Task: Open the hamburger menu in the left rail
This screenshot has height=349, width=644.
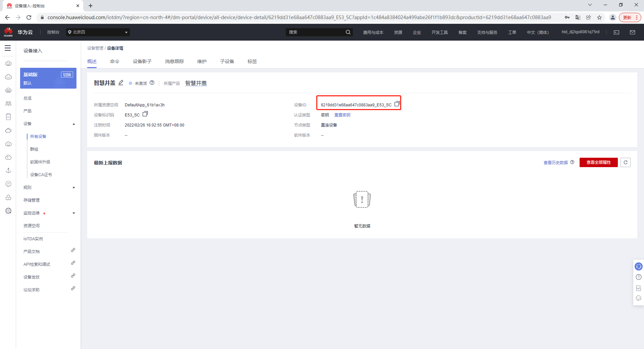Action: [x=8, y=48]
